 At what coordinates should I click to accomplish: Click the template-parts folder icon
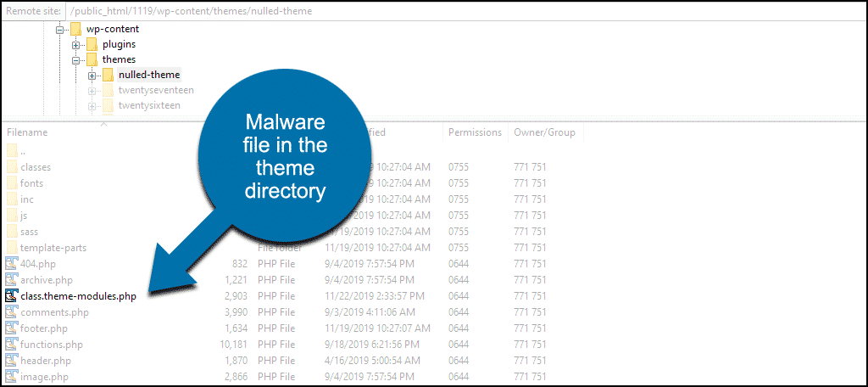pyautogui.click(x=12, y=248)
